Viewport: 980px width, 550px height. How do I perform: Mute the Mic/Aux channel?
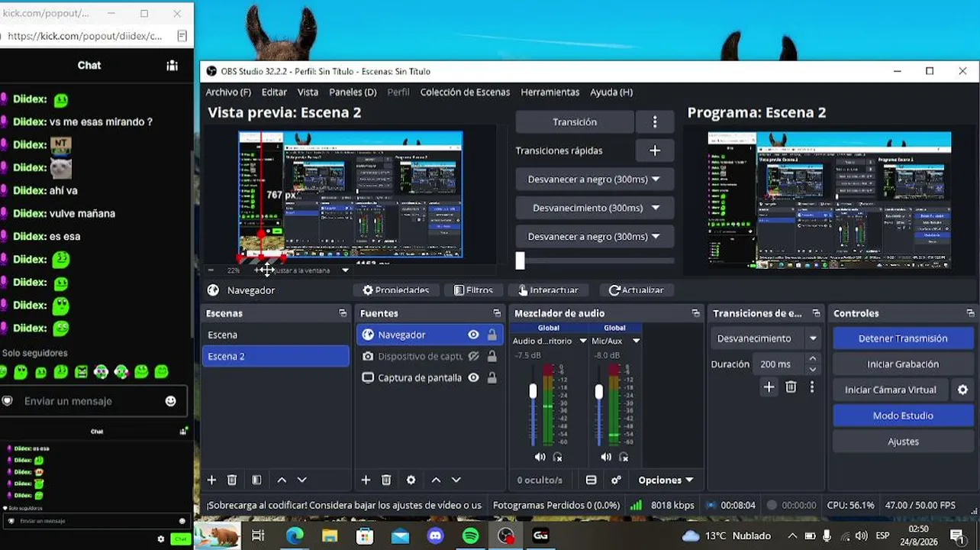[x=605, y=457]
